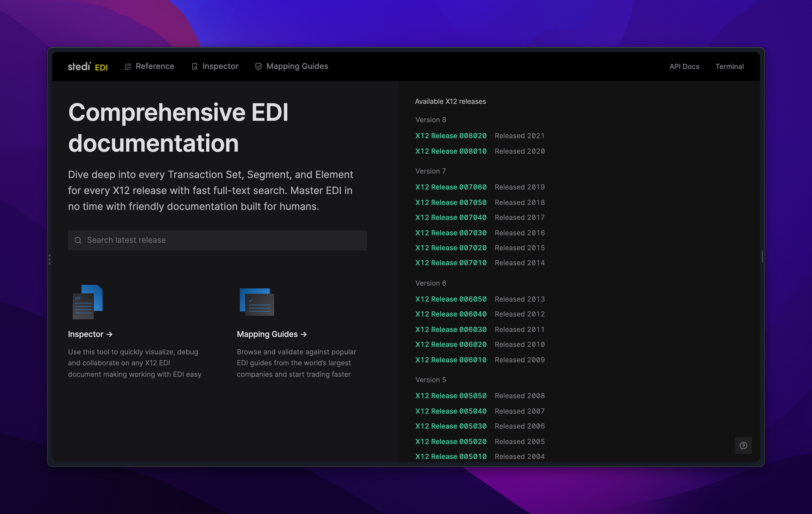Open X12 Release 007020
The image size is (812, 514).
pos(451,248)
